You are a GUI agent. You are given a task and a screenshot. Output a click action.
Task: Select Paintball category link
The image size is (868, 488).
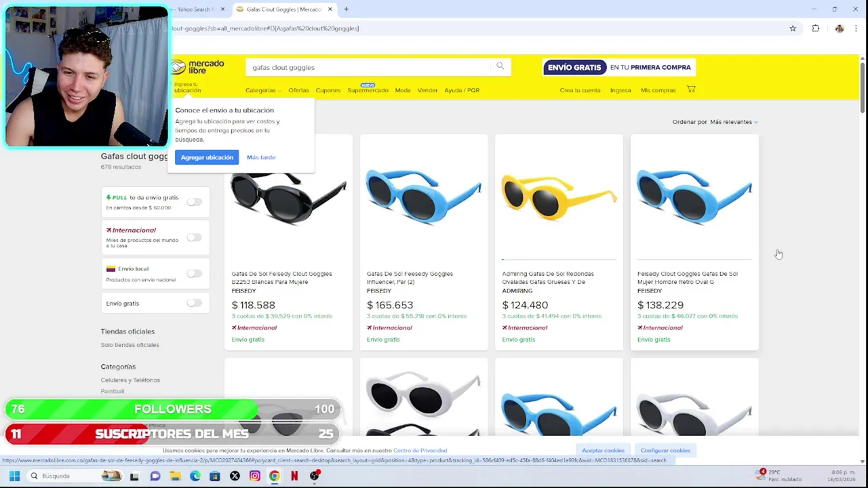[113, 391]
